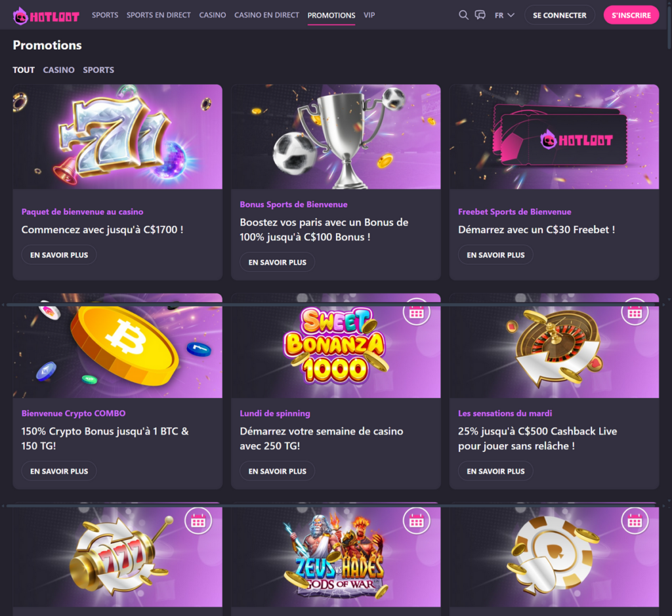Open the search magnifier icon

coord(463,15)
